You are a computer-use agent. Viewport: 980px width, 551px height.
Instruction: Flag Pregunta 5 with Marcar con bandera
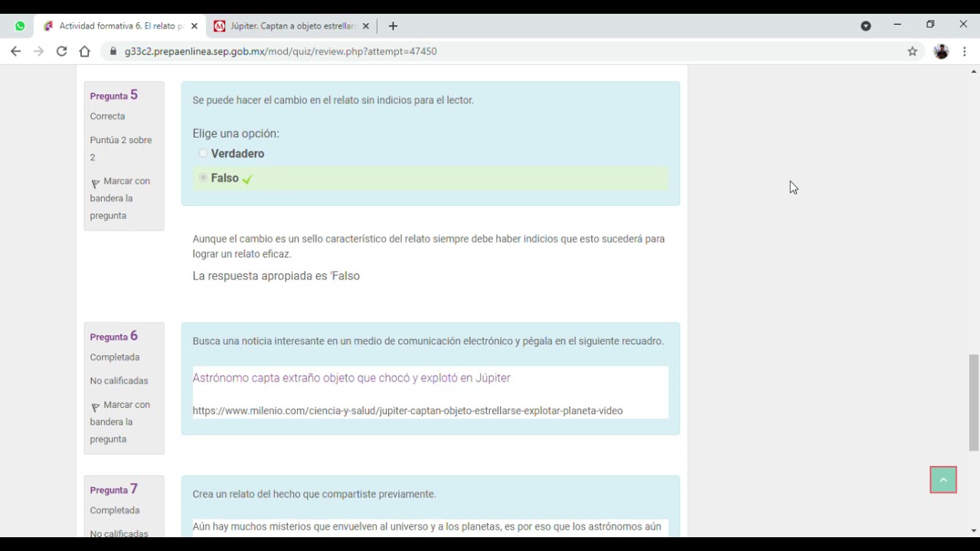click(x=120, y=198)
